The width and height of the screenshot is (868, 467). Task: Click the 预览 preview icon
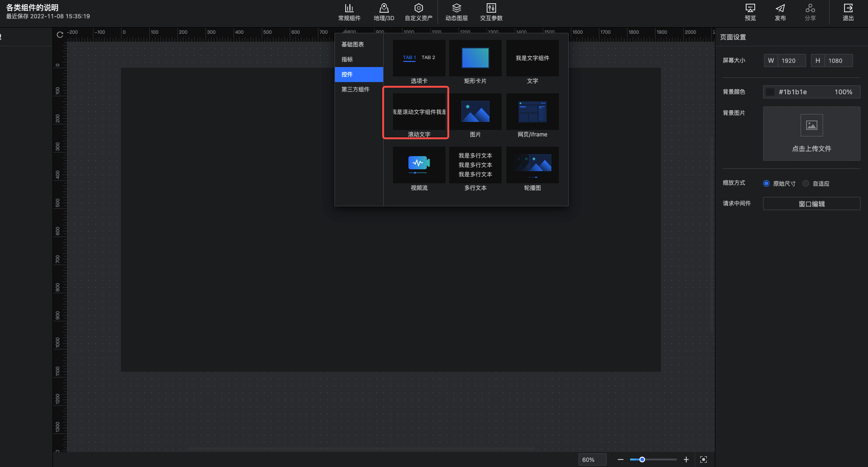click(750, 12)
